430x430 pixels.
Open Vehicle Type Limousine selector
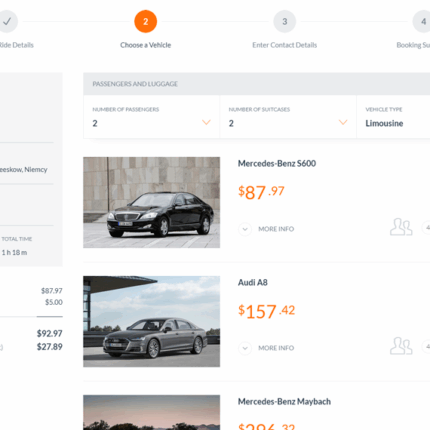[x=393, y=117]
